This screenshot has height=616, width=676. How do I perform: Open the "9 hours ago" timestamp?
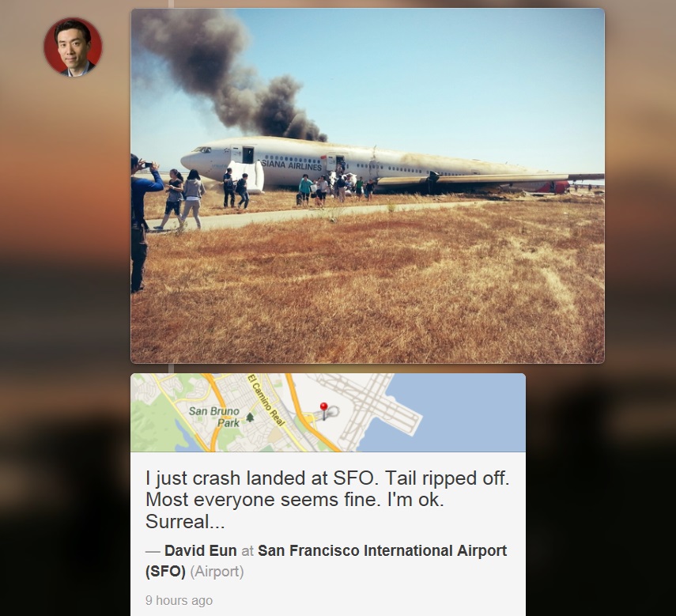179,600
